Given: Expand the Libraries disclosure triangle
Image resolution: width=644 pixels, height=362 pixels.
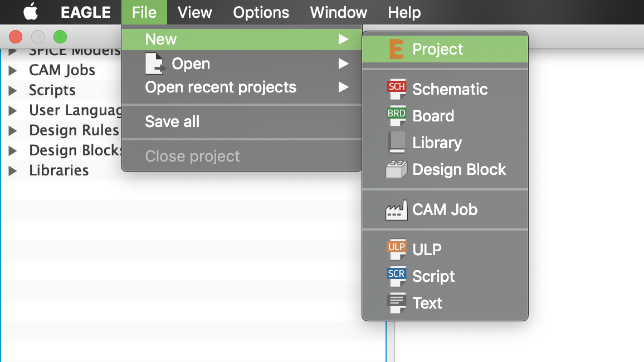Looking at the screenshot, I should [x=13, y=171].
